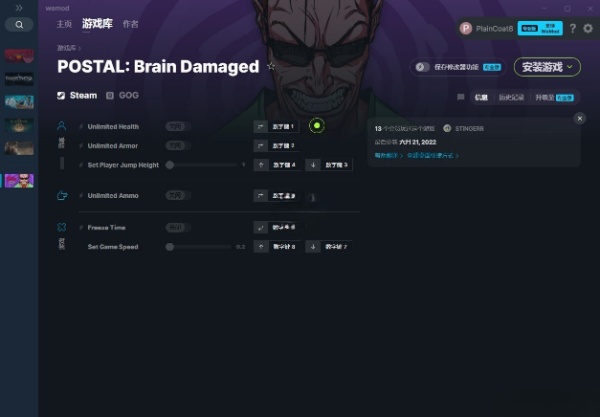
Task: Click lightning icon beside Unlimited Armor
Action: click(81, 146)
